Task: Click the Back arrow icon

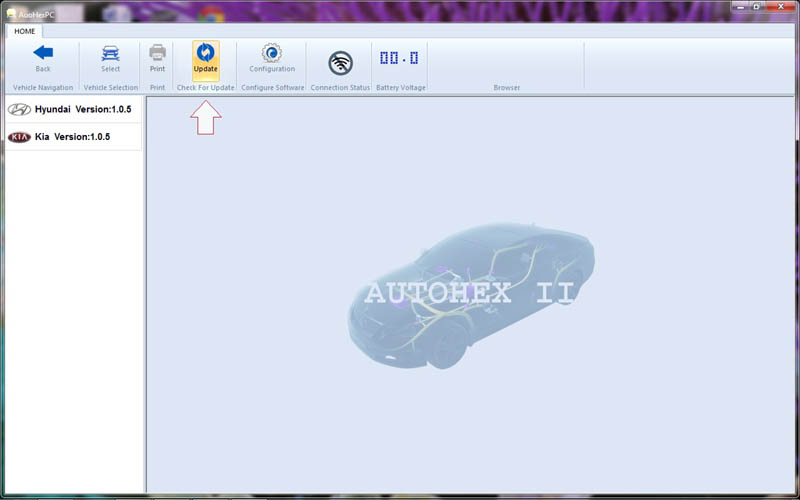Action: pos(43,52)
